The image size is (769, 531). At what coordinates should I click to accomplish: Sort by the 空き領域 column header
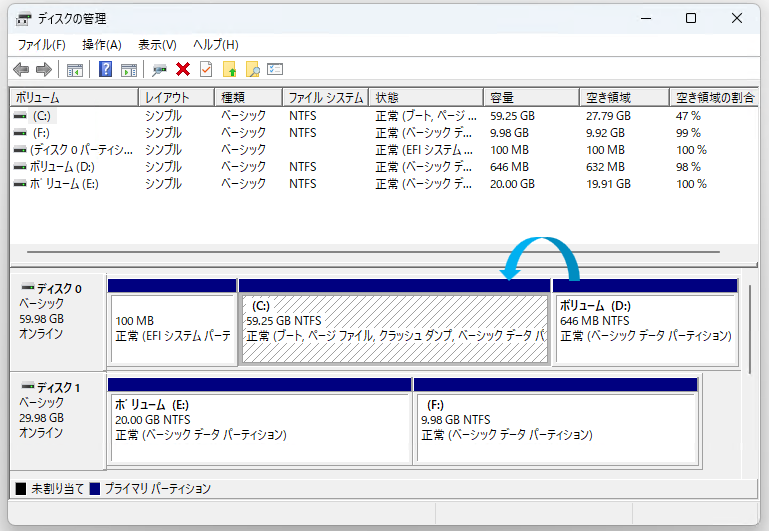click(624, 98)
